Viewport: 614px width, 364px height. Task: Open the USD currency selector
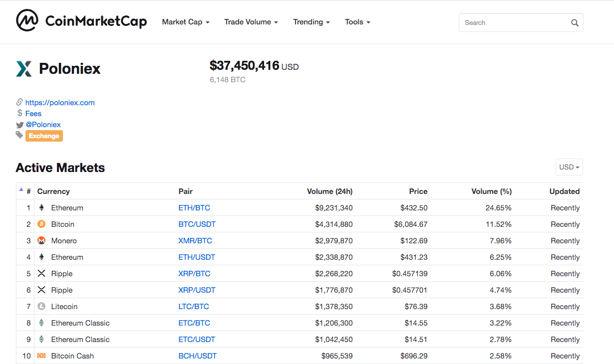point(569,167)
